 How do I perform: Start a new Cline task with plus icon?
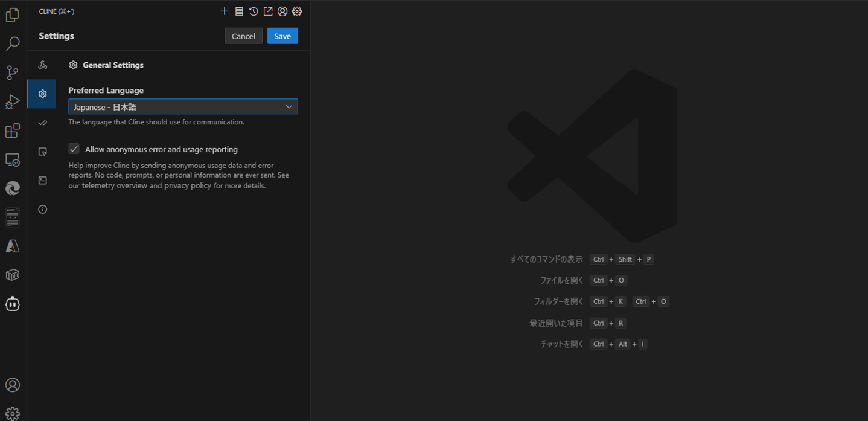pyautogui.click(x=225, y=11)
